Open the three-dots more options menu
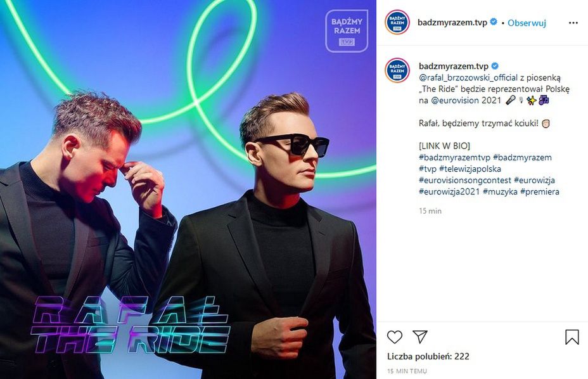The height and width of the screenshot is (379, 588). click(x=573, y=23)
